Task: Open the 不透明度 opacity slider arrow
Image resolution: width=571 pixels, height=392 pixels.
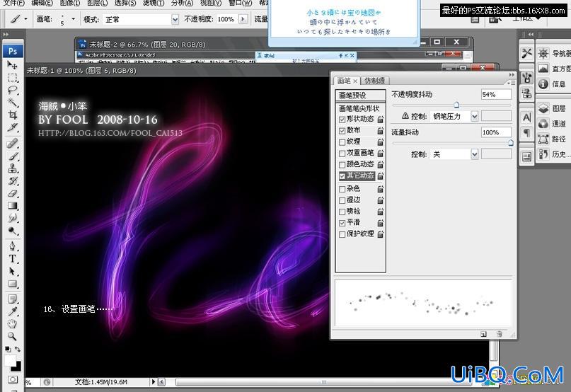Action: (243, 19)
